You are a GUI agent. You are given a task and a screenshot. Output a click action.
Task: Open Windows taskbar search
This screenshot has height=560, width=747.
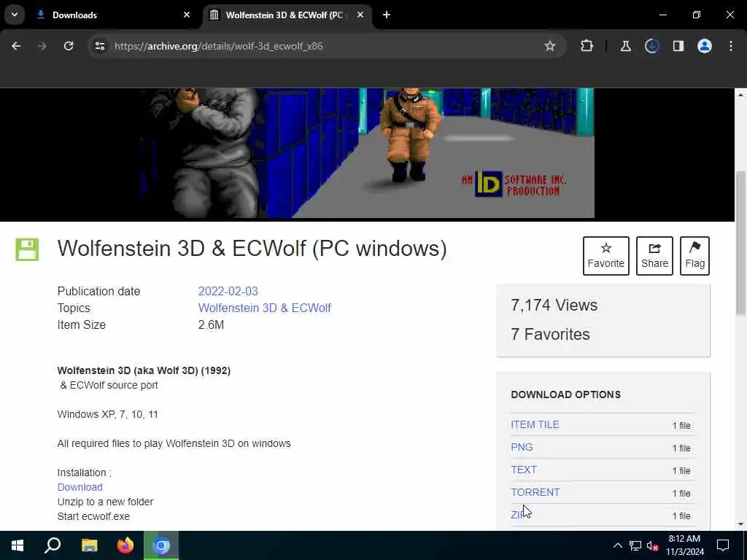click(53, 545)
